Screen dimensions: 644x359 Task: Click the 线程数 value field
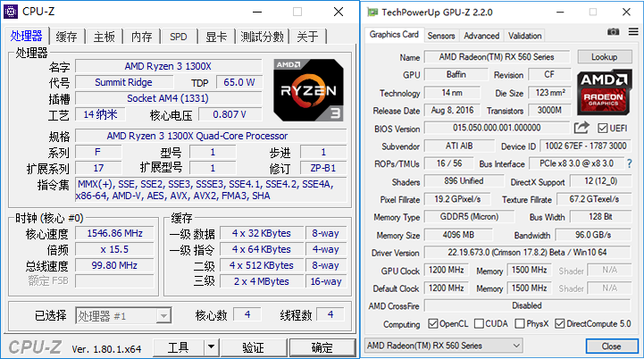[330, 314]
